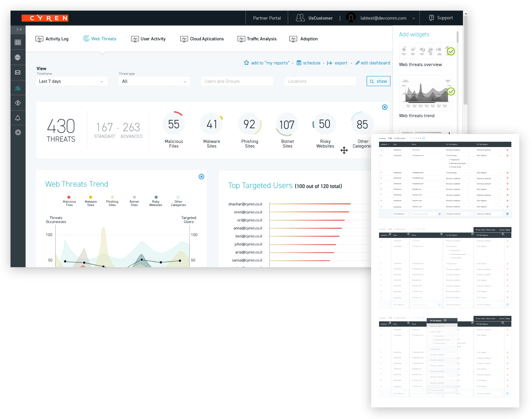Click the edit dashboard pencil icon

357,63
